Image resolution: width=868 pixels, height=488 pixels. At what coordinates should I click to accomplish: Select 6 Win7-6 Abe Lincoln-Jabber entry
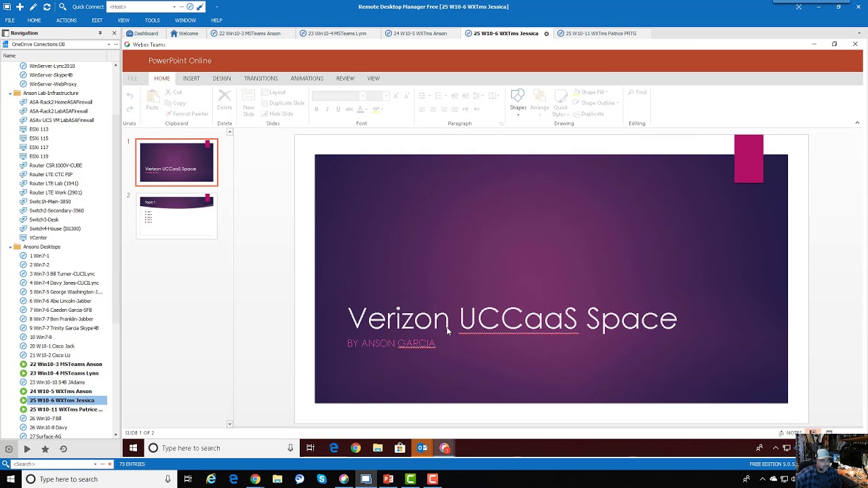click(x=60, y=301)
